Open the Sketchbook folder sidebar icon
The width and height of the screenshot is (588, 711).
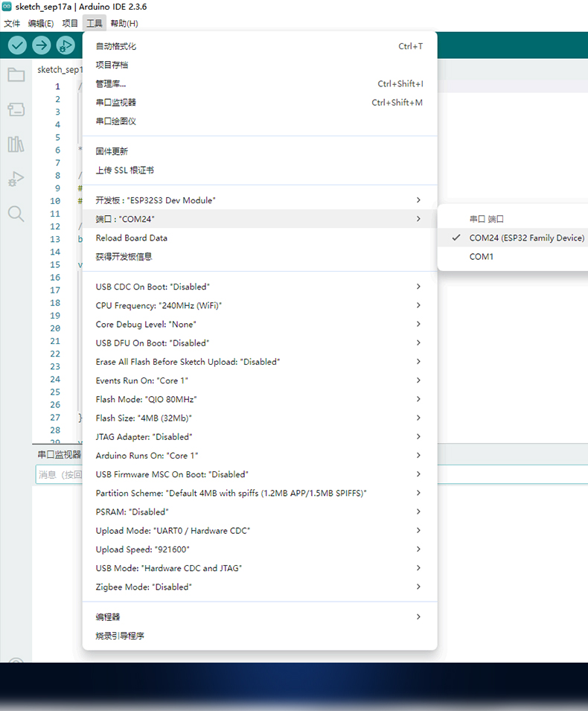point(16,74)
